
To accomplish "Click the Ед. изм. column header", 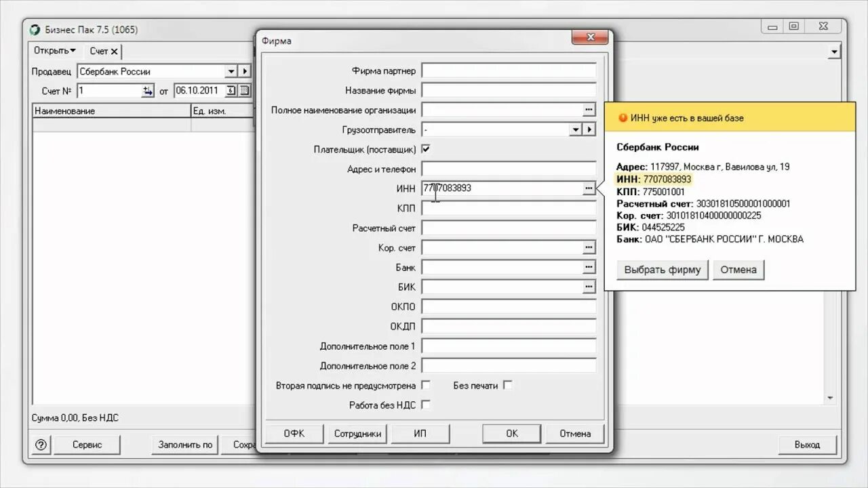I will [222, 111].
